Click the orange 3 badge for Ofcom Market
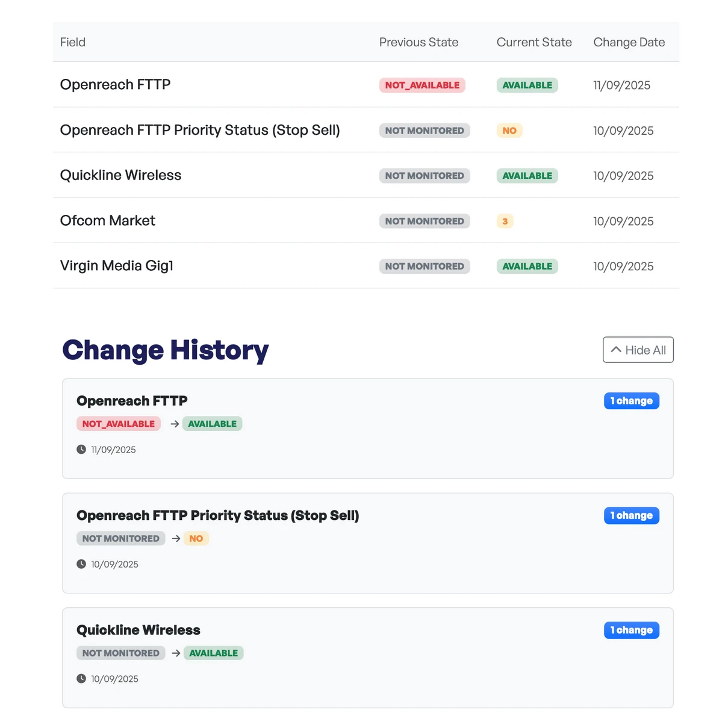Screen dimensions: 728x727 click(505, 221)
